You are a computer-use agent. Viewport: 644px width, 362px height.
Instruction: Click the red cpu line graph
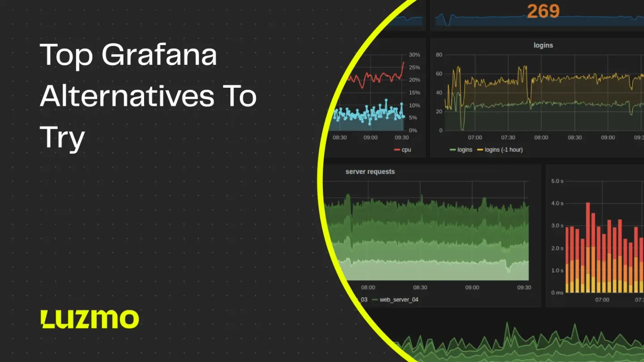click(x=376, y=77)
